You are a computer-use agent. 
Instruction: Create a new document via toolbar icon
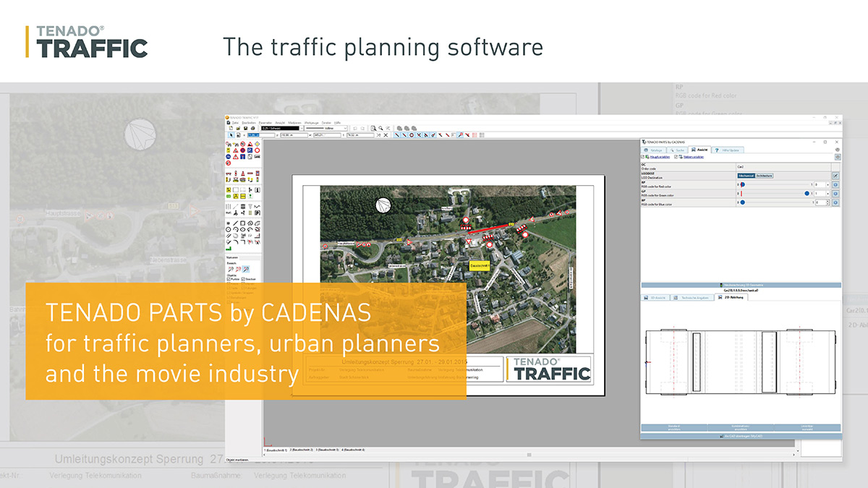[x=231, y=128]
